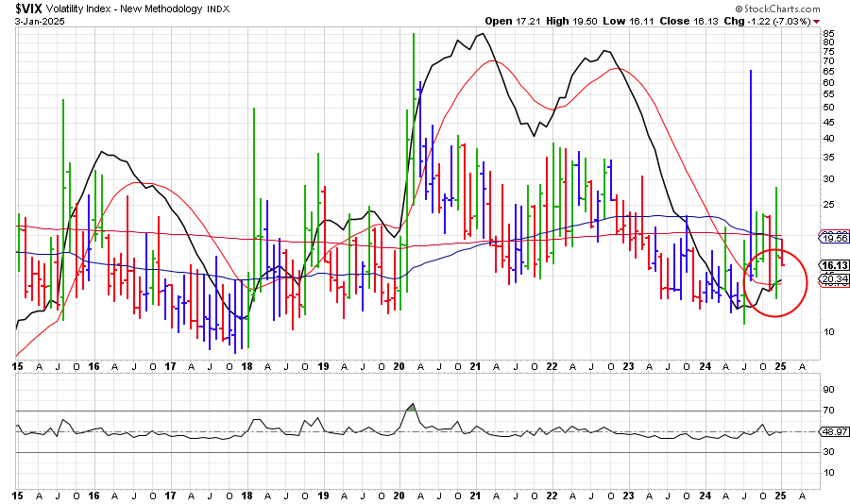
Task: Click the red down arrow beside Chg value
Action: coord(817,20)
